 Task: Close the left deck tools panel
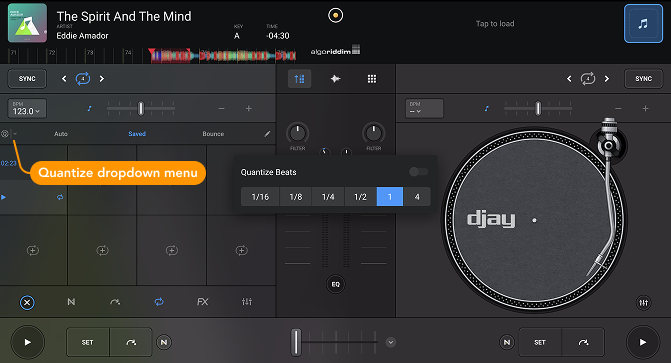point(27,303)
